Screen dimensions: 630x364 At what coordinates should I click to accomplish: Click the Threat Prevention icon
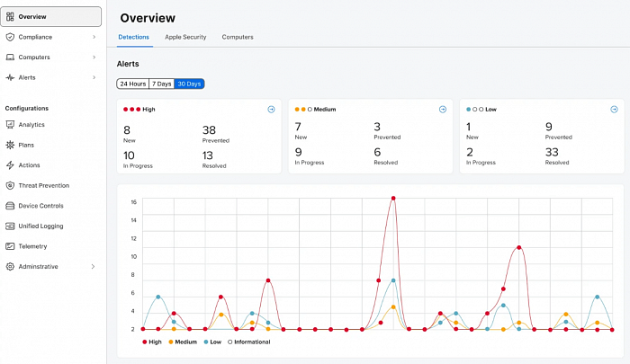pos(10,185)
